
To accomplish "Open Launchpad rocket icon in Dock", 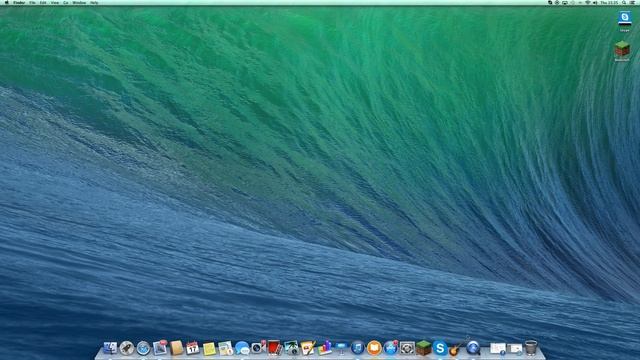I will (127, 348).
